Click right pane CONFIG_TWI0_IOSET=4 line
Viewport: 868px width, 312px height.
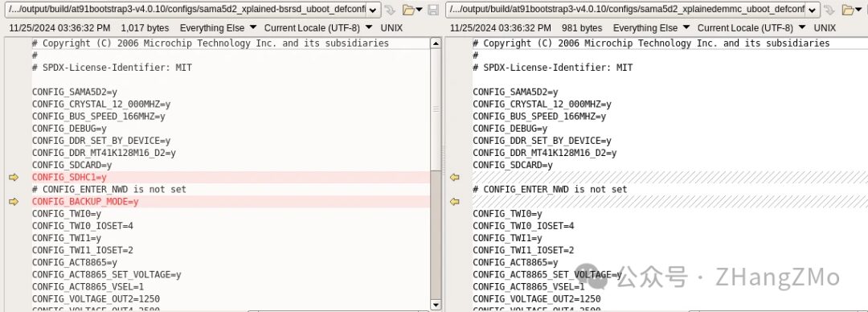(x=523, y=226)
